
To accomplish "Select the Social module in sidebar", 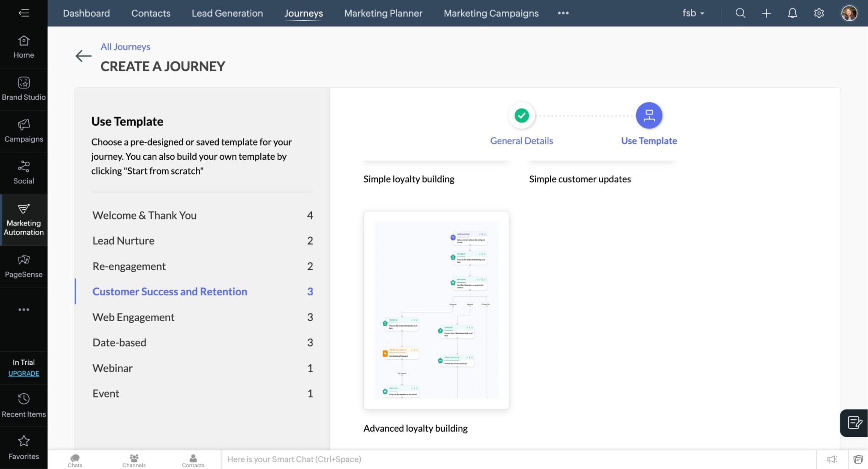I will pos(24,172).
